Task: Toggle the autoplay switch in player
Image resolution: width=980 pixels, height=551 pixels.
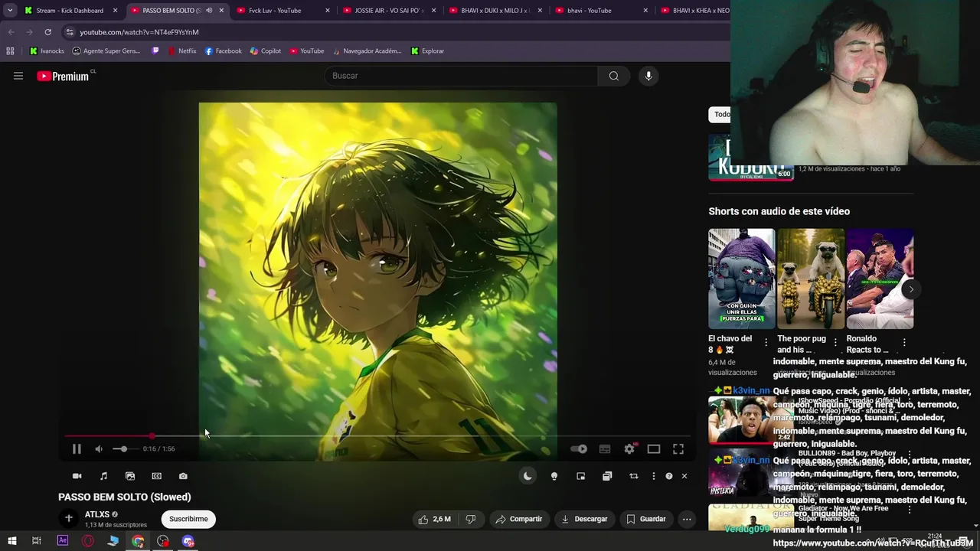Action: coord(579,449)
